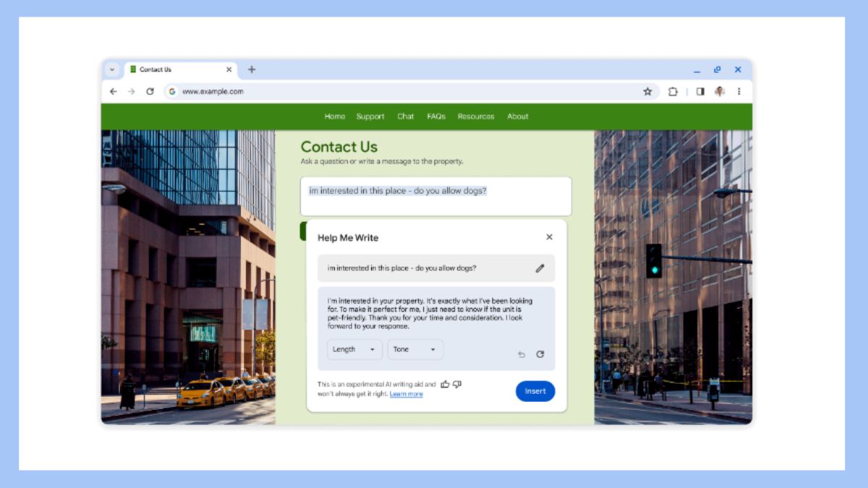This screenshot has height=488, width=868.
Task: Open the tab search chevron dropdown
Action: click(112, 70)
